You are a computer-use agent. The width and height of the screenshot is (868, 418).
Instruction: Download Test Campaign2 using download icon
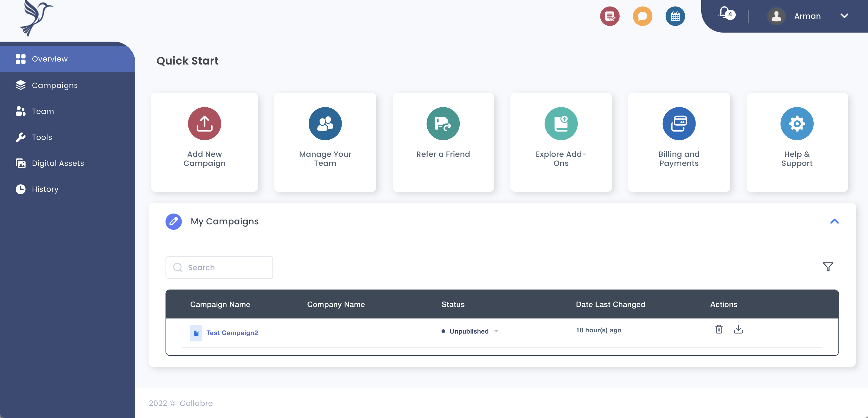(738, 329)
